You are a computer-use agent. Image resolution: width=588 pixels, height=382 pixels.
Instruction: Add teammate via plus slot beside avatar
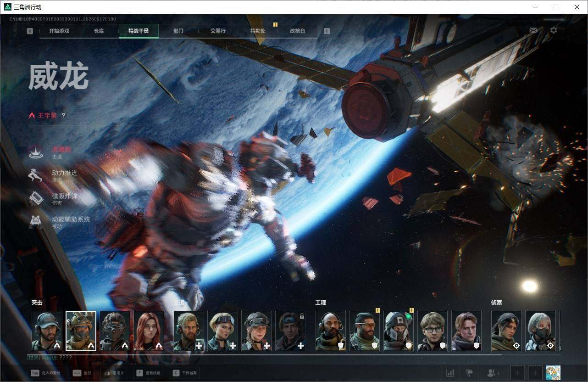(x=535, y=373)
